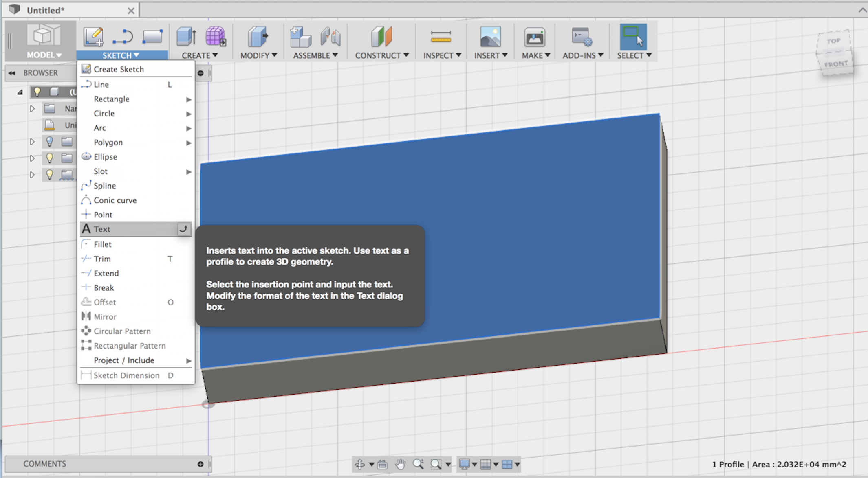Open the Slot submenu
868x478 pixels.
click(136, 171)
